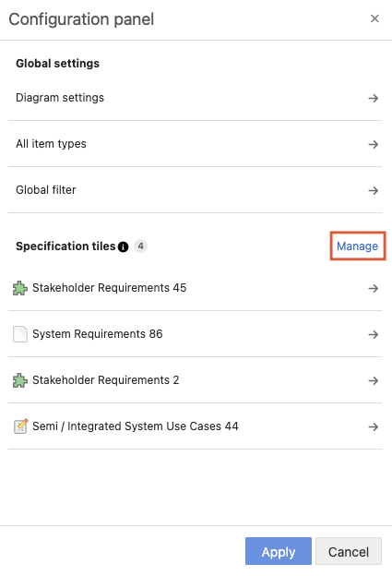The height and width of the screenshot is (576, 392).
Task: Open the Manage link for specification tiles
Action: point(357,246)
